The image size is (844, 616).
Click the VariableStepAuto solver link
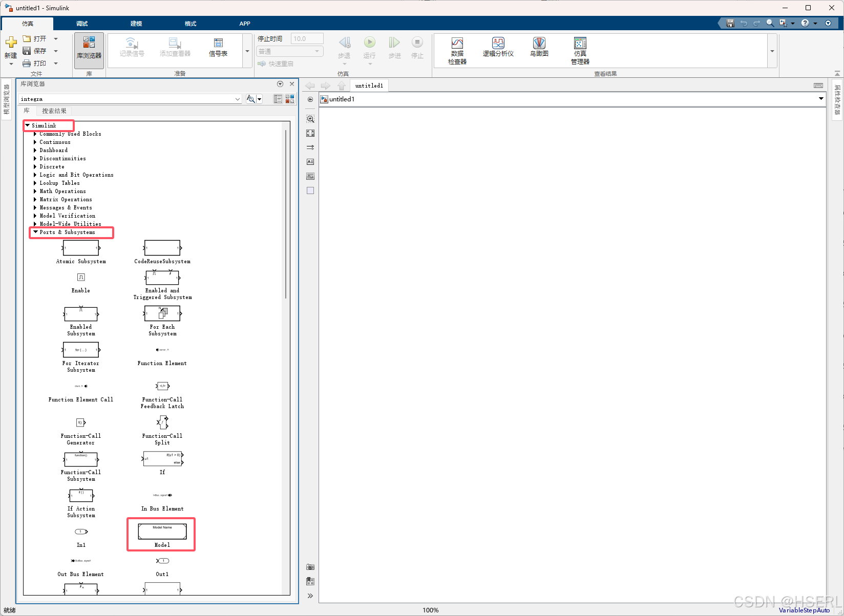point(804,610)
